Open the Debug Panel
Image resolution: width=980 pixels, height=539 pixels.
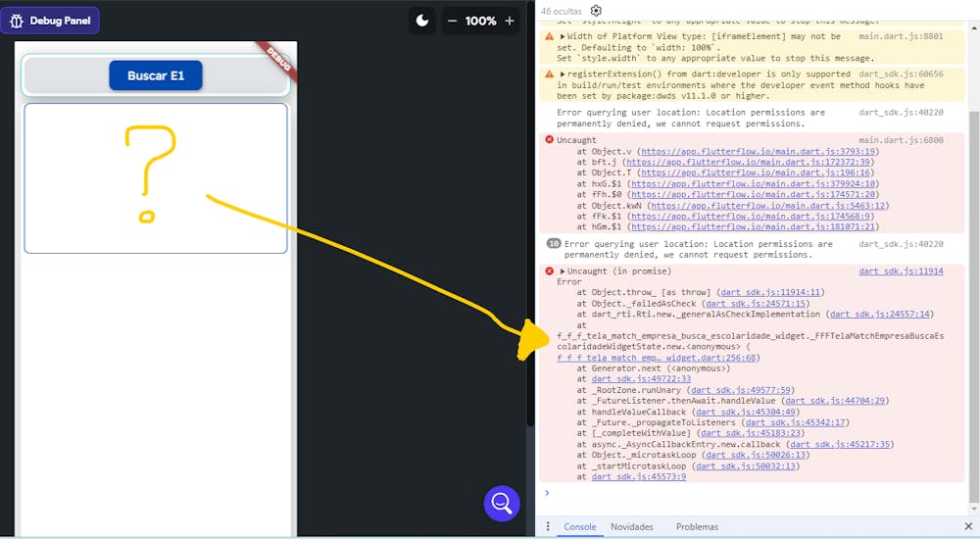point(50,21)
